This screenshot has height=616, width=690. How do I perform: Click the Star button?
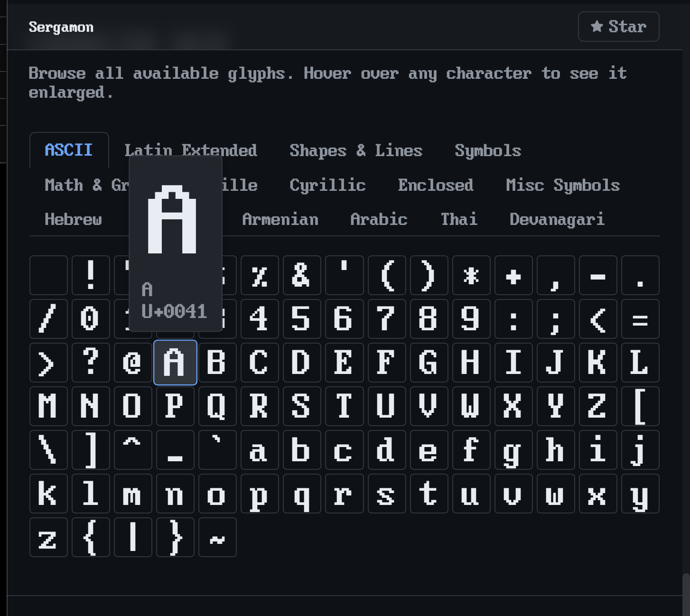coord(618,27)
